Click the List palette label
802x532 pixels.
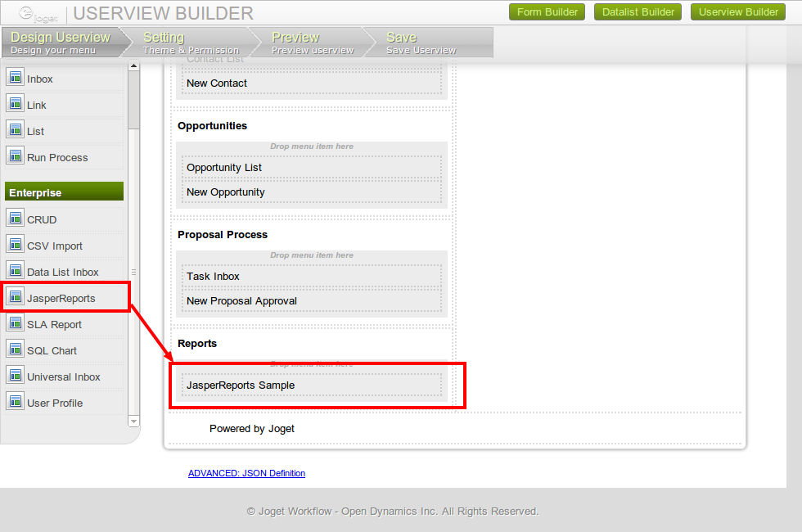35,132
